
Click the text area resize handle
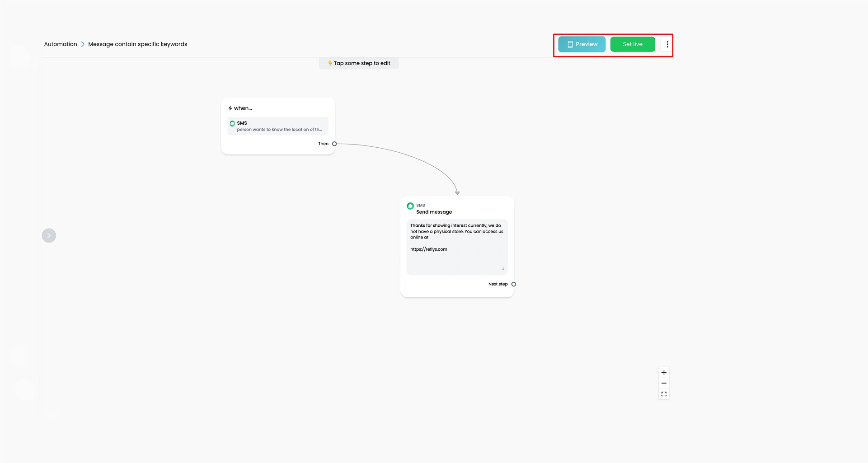(x=502, y=269)
